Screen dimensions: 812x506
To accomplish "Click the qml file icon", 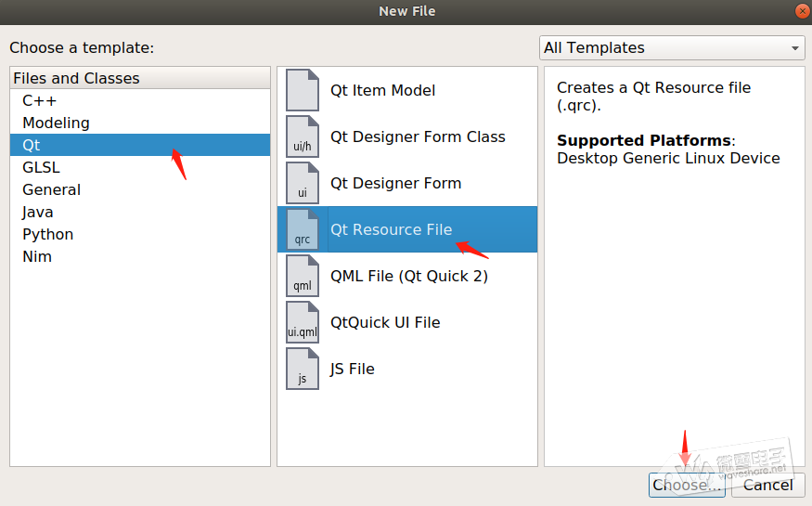I will click(x=303, y=276).
